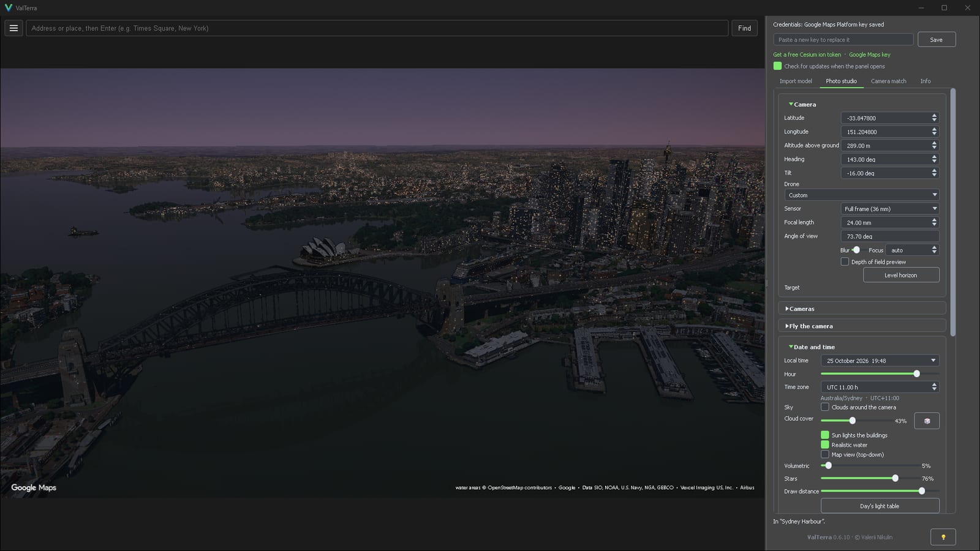Switch to the Import model tab

pyautogui.click(x=796, y=81)
